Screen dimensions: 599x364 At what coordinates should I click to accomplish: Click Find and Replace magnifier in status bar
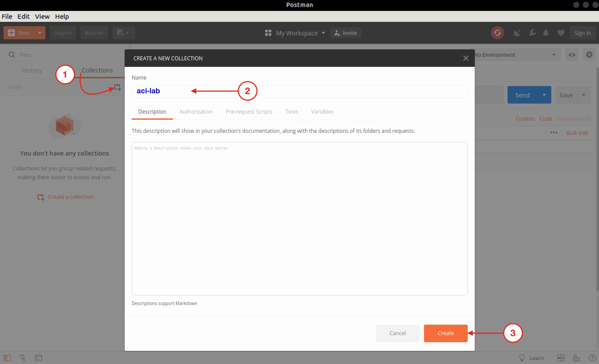[22, 358]
